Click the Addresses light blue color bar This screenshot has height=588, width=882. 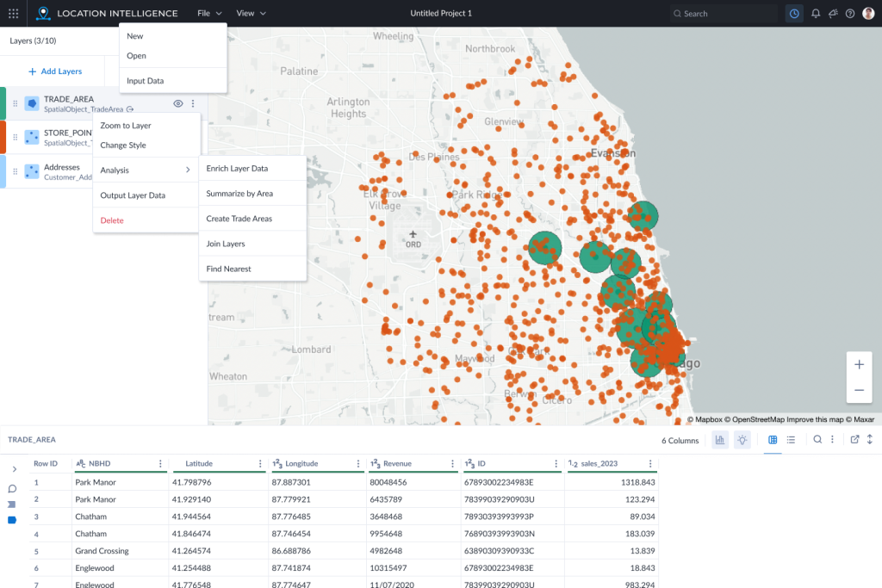(x=3, y=171)
